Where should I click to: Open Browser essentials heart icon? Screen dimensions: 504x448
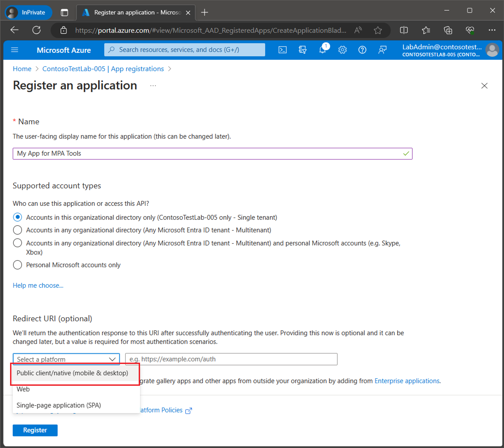click(470, 30)
